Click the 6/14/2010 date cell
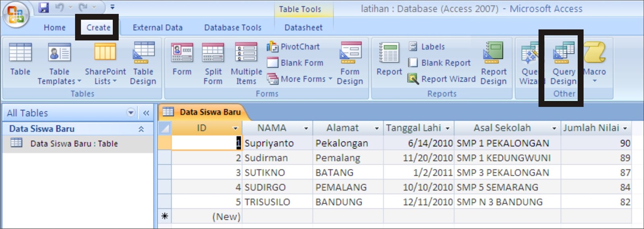Image resolution: width=644 pixels, height=229 pixels. pyautogui.click(x=419, y=143)
